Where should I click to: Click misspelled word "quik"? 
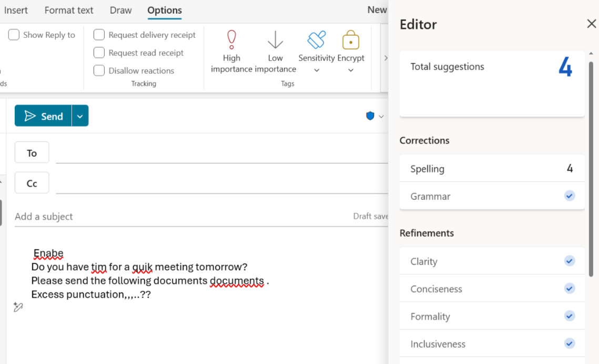click(x=142, y=267)
